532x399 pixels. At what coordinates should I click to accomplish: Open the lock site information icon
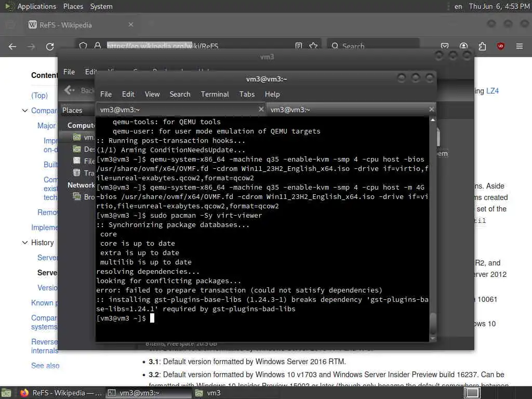click(x=98, y=46)
